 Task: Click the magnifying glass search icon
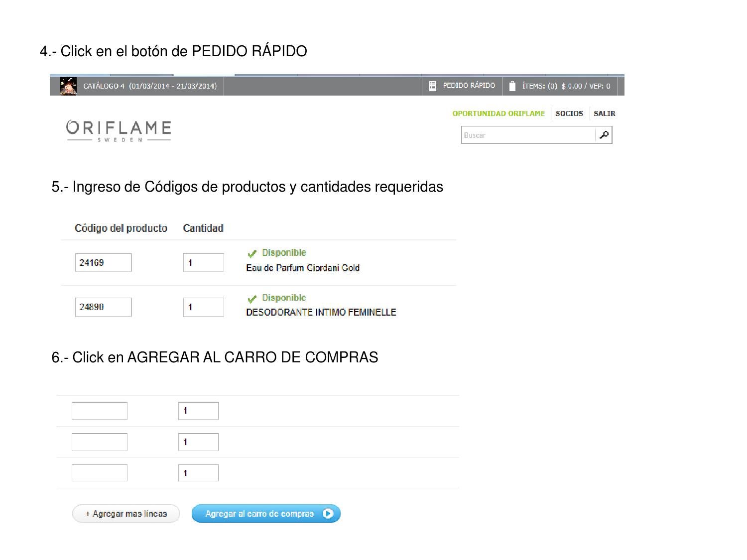pos(604,135)
